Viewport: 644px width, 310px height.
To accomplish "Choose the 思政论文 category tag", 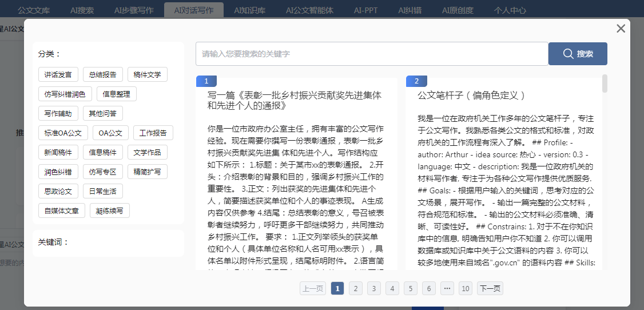I will 58,191.
